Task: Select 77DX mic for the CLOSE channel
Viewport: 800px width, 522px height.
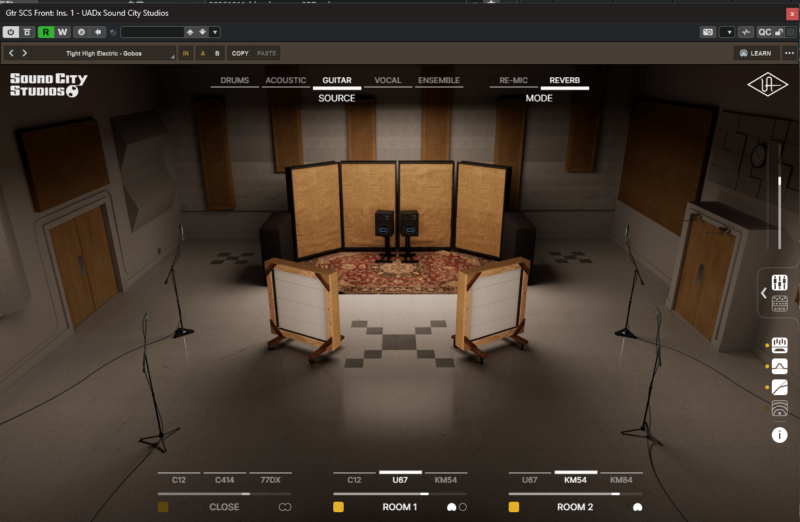Action: coord(270,479)
